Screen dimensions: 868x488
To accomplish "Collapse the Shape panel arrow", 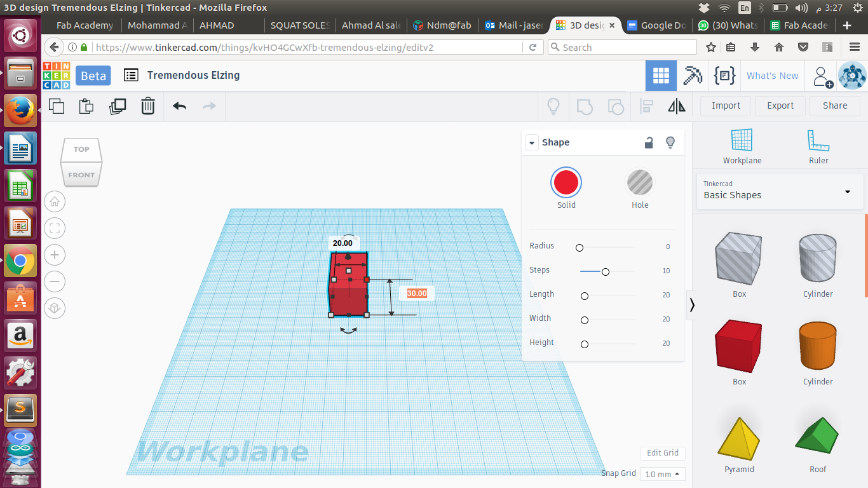I will tap(531, 142).
